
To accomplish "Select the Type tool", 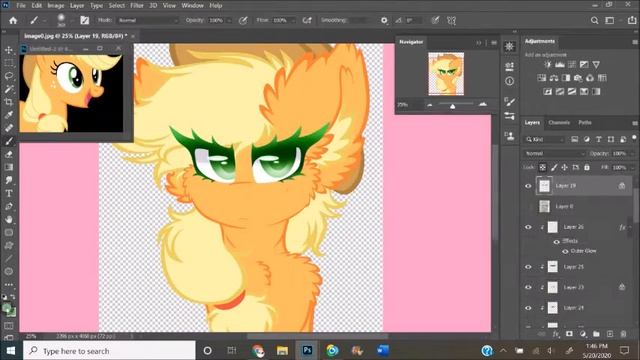I will (x=9, y=193).
